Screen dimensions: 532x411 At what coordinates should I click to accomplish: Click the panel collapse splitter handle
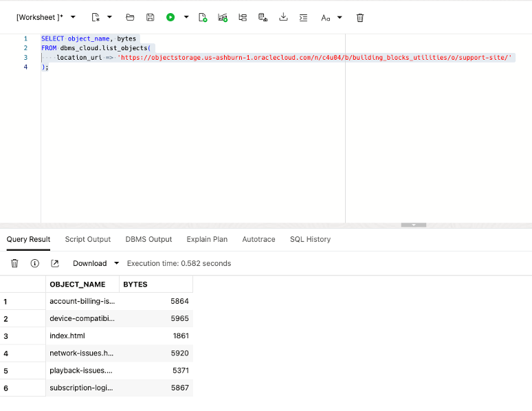click(x=414, y=225)
